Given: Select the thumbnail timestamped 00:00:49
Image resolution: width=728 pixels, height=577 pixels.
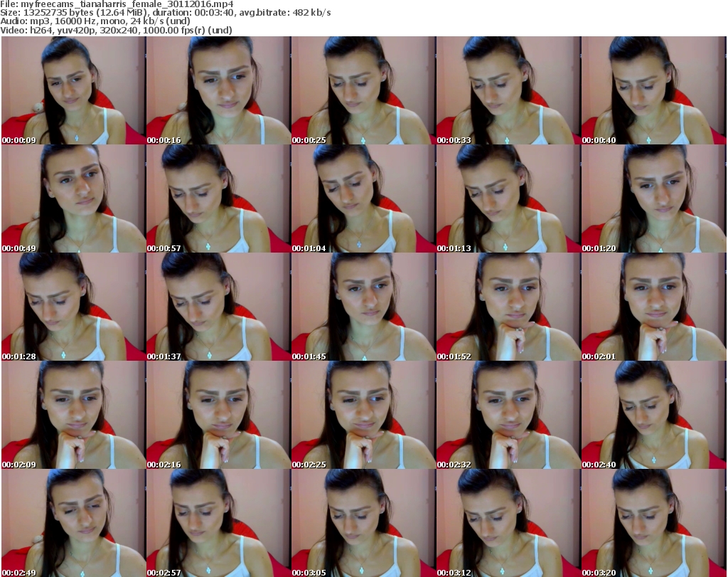Looking at the screenshot, I should [73, 198].
